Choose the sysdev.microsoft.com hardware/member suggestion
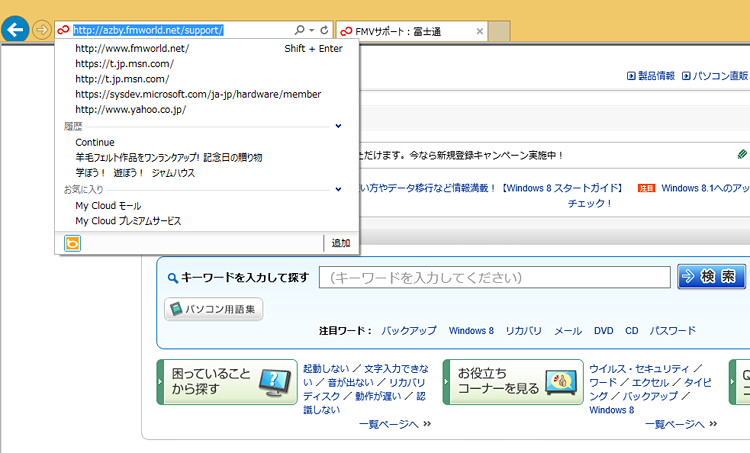Screen dimensions: 750x453 click(198, 94)
